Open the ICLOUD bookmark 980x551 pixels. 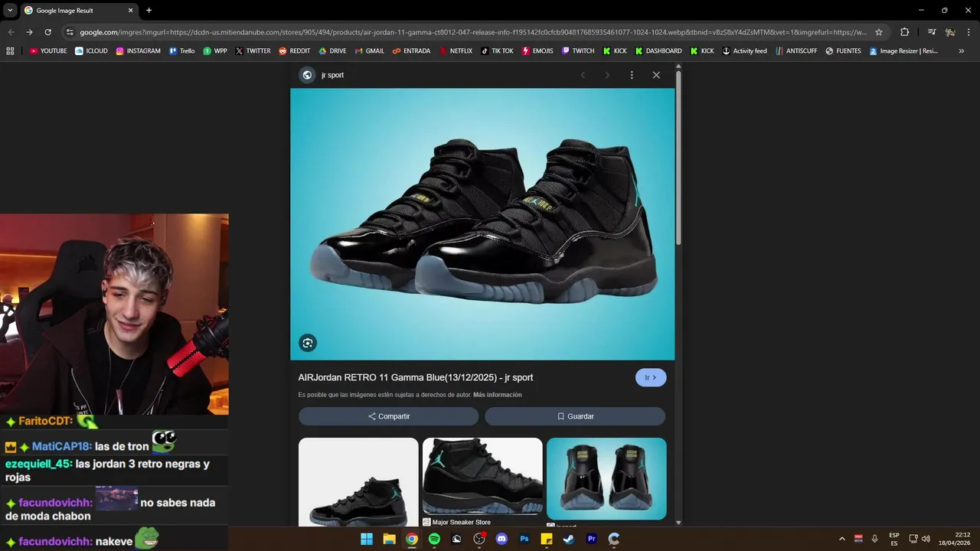point(92,51)
